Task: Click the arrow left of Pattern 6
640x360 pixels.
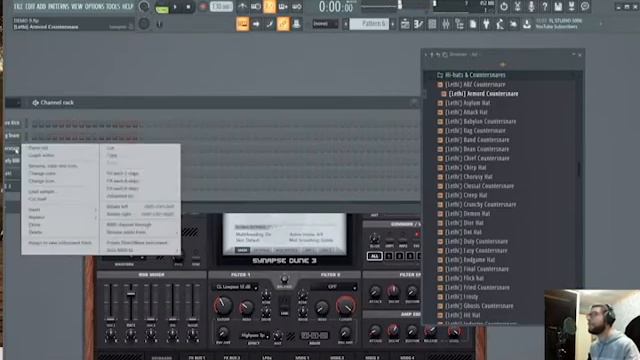Action: click(346, 24)
